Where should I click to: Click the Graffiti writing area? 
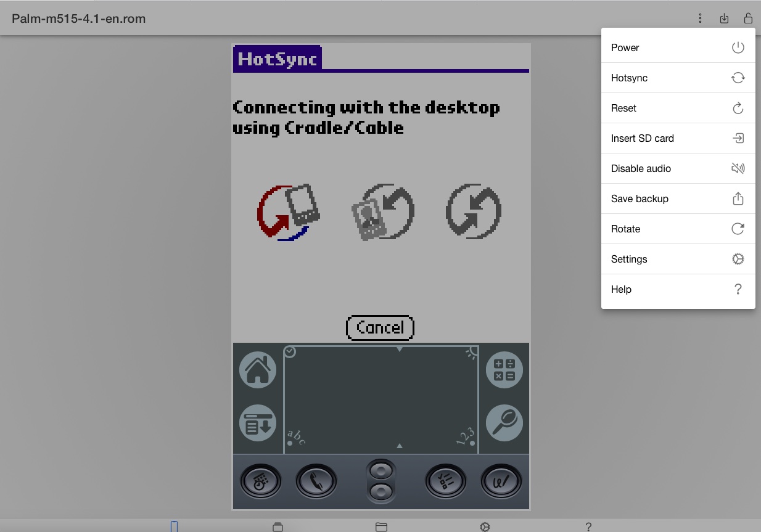point(380,399)
